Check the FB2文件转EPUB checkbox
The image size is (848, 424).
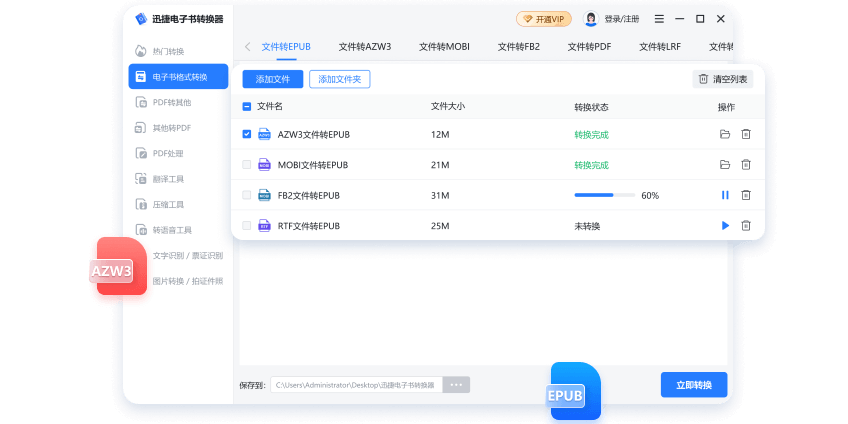[247, 195]
